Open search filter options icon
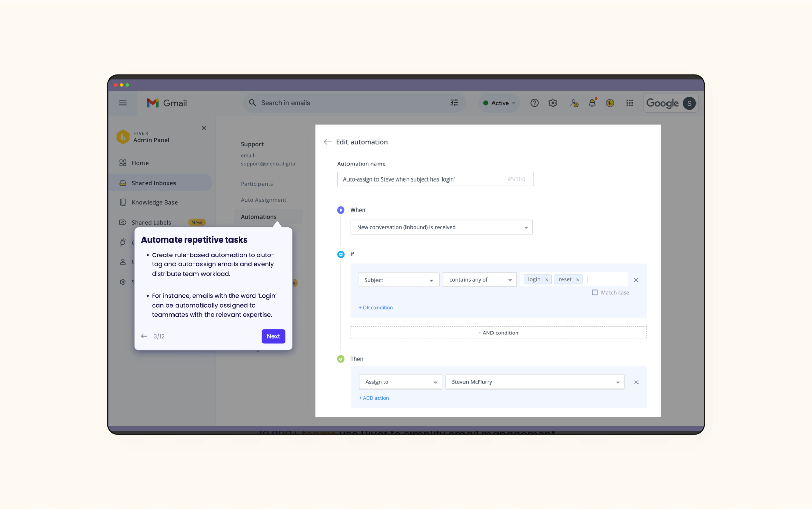Viewport: 812px width, 509px height. pos(454,103)
